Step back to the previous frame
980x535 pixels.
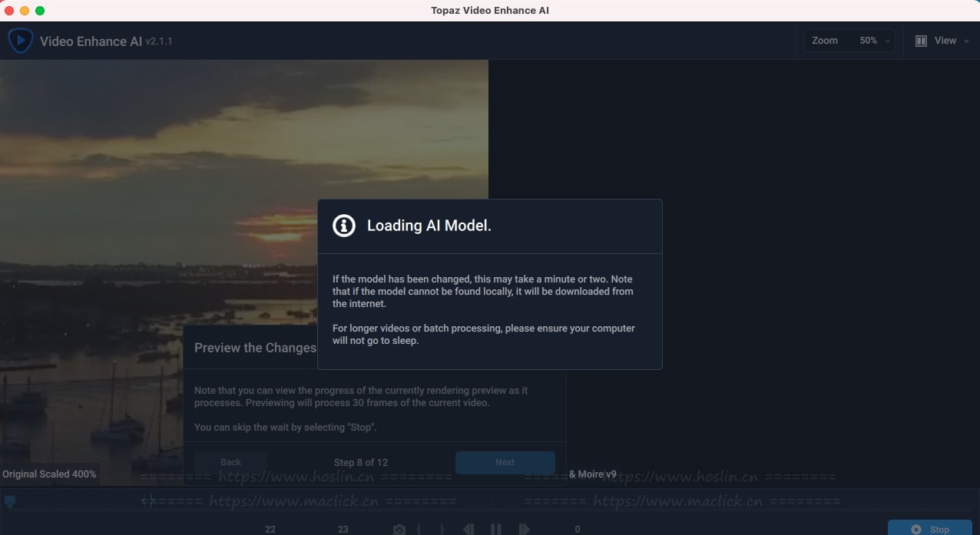coord(468,530)
